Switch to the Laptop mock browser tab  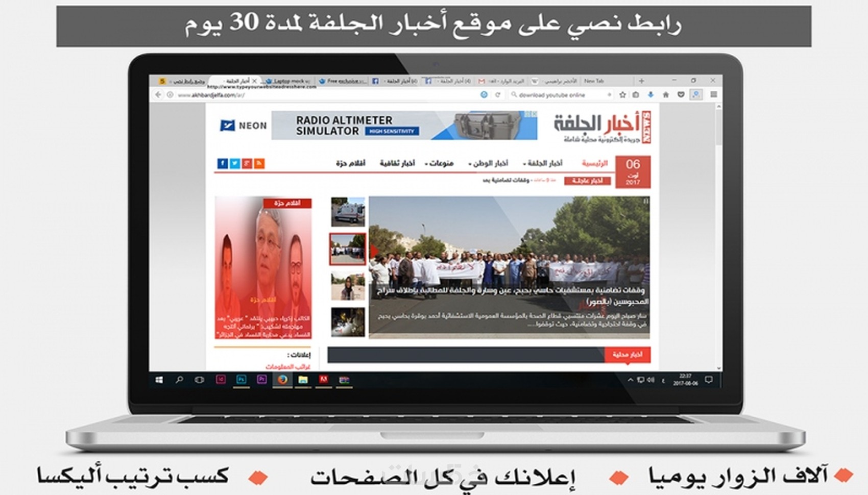[288, 81]
